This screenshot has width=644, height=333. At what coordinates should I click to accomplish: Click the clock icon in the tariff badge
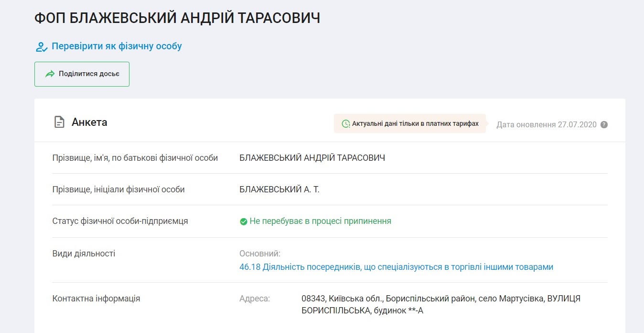tap(345, 124)
